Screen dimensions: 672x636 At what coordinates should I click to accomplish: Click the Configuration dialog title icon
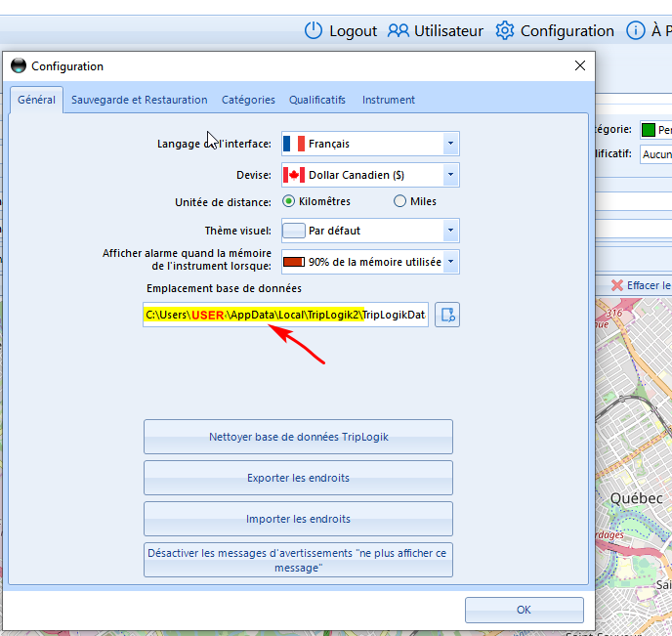click(19, 66)
